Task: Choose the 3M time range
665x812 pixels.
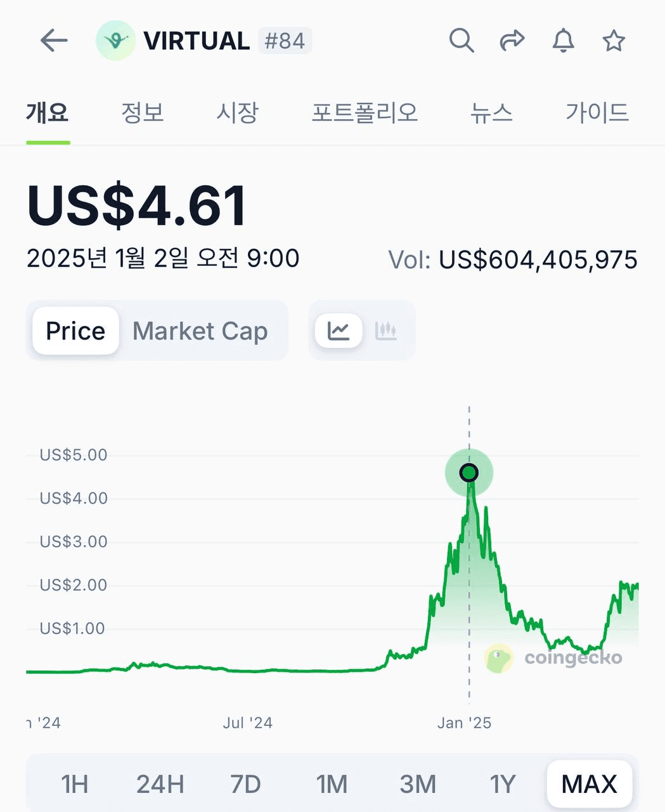Action: pos(418,784)
